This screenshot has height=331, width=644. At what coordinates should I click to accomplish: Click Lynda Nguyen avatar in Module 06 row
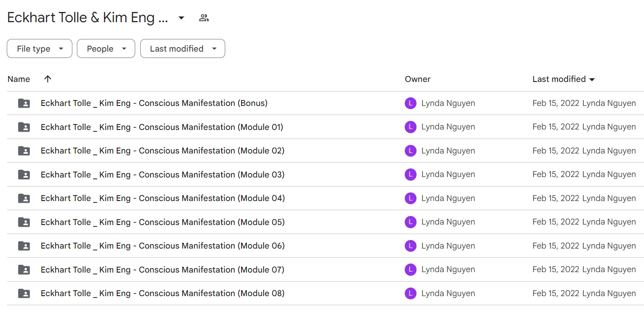[x=411, y=246]
